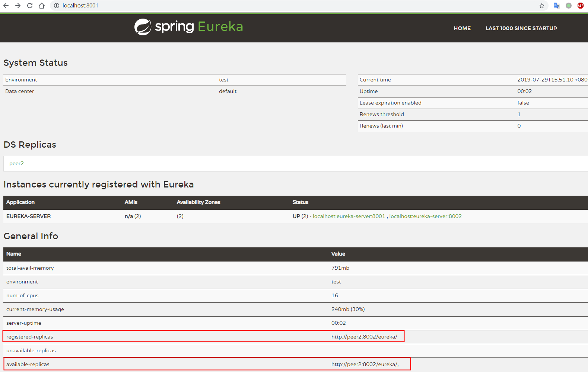The image size is (588, 372).
Task: Select the available-replicas row name
Action: (x=28, y=364)
